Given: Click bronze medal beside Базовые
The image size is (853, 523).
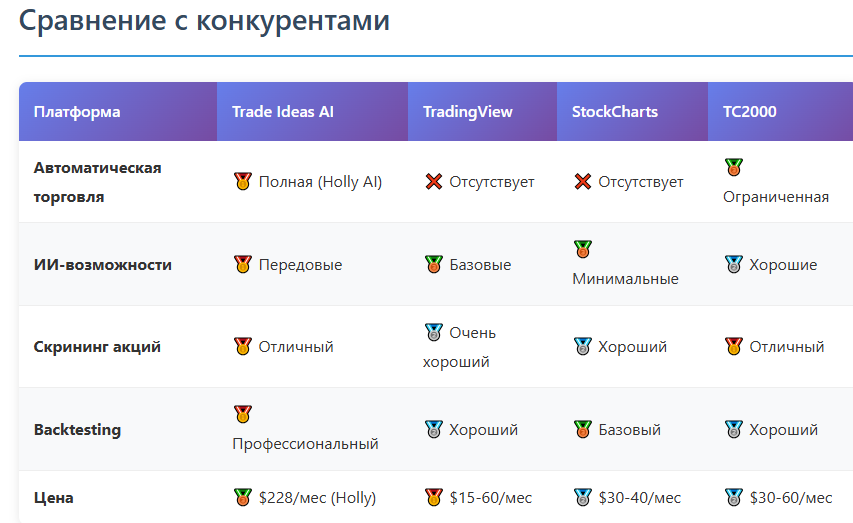Looking at the screenshot, I should [x=433, y=265].
